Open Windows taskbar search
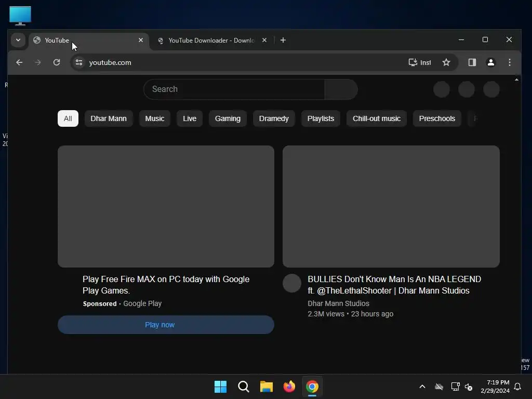 [x=243, y=387]
